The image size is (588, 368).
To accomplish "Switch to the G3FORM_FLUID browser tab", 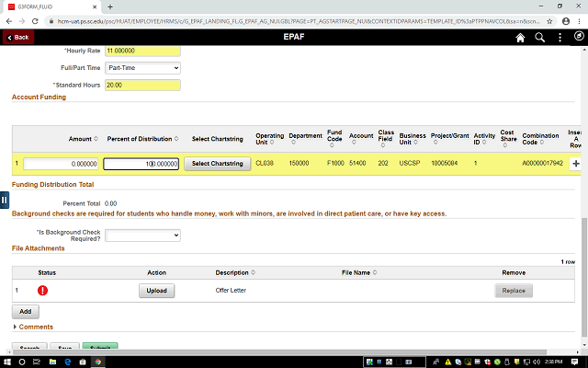I will [51, 6].
